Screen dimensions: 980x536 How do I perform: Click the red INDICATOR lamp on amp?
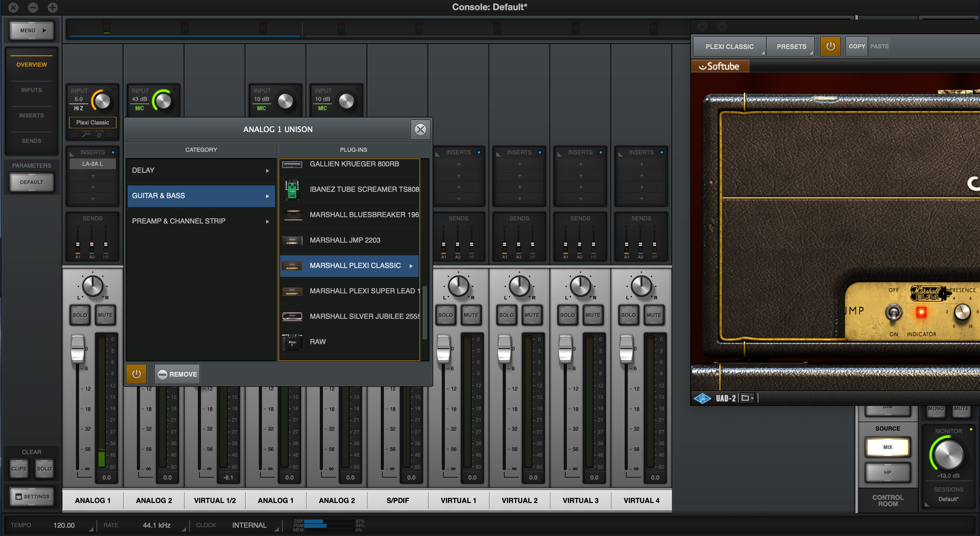tap(921, 312)
